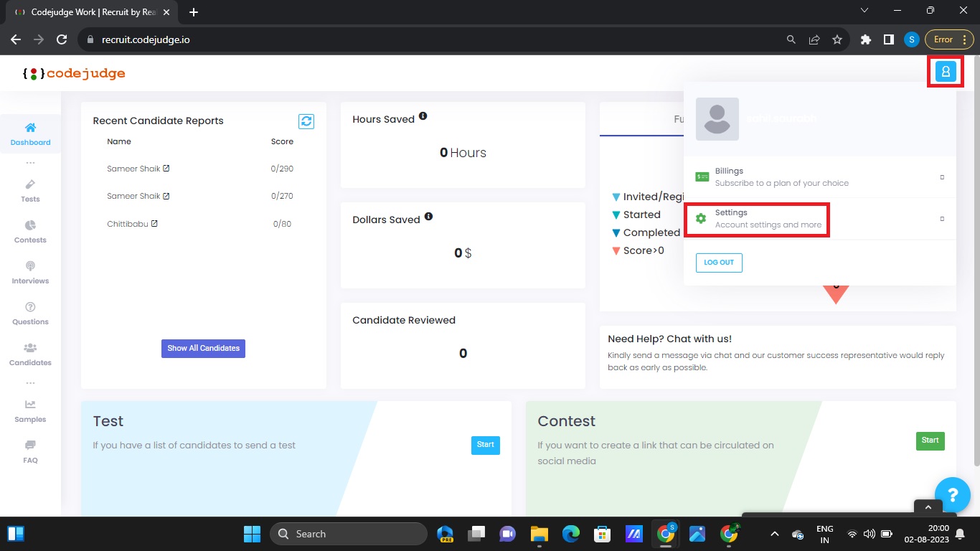Click the Show All Candidates button

(203, 348)
